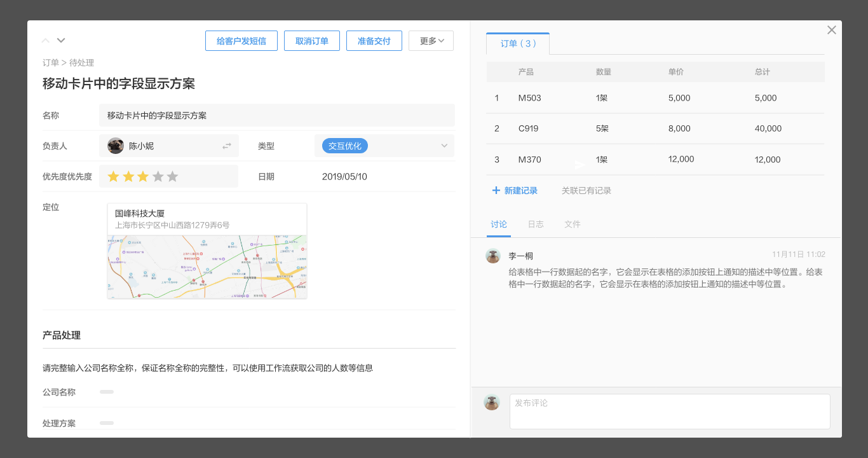Click 陈小妮's avatar in the owner field

pyautogui.click(x=116, y=146)
